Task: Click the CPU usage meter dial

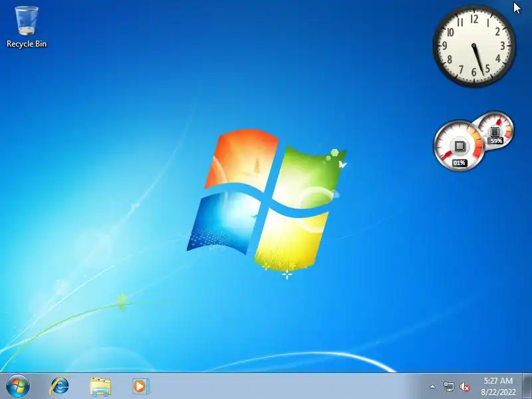Action: (459, 145)
